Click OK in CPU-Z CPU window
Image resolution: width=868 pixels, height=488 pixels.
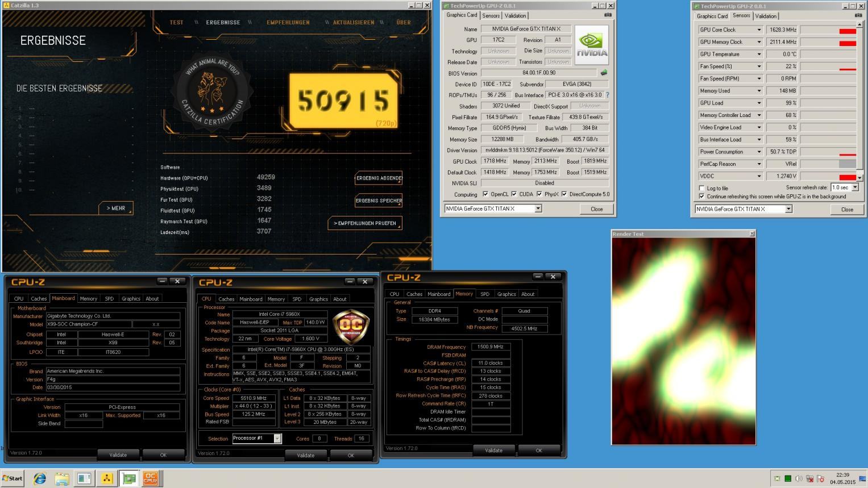coord(351,455)
